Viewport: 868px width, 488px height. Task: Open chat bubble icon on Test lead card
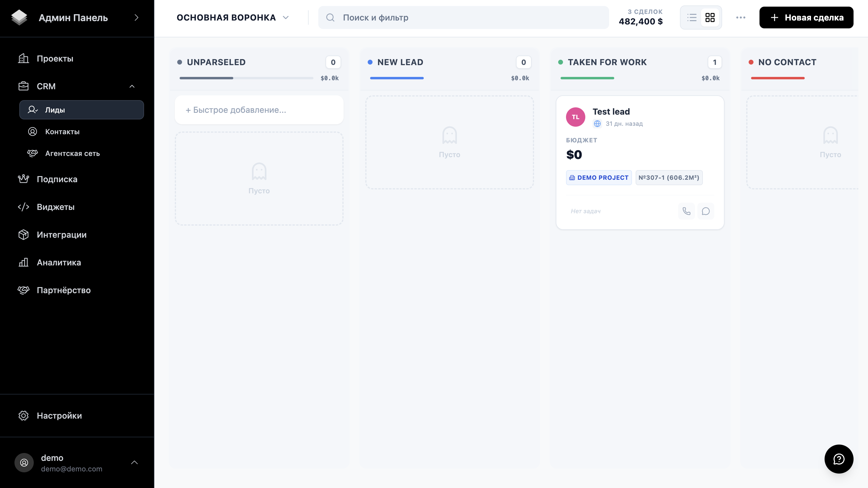[706, 211]
